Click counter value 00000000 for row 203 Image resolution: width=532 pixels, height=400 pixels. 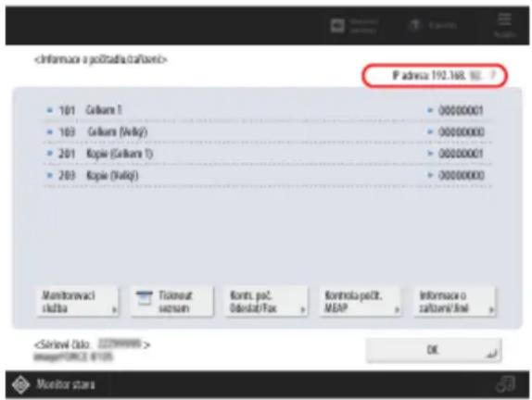tap(461, 175)
